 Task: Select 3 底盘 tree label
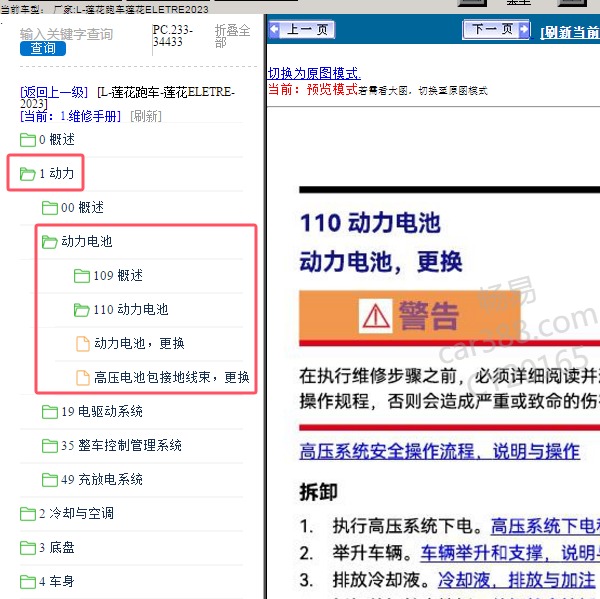click(x=57, y=548)
